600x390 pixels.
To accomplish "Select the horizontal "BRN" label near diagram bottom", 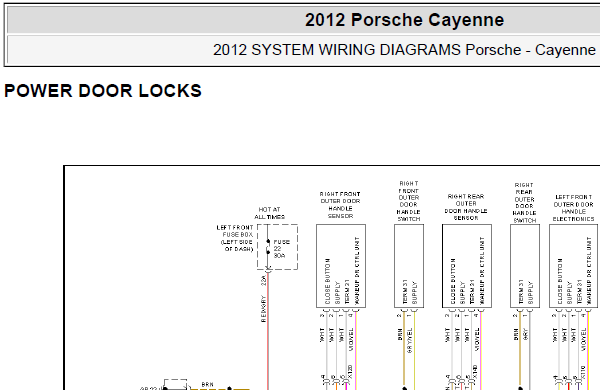I will tap(207, 384).
